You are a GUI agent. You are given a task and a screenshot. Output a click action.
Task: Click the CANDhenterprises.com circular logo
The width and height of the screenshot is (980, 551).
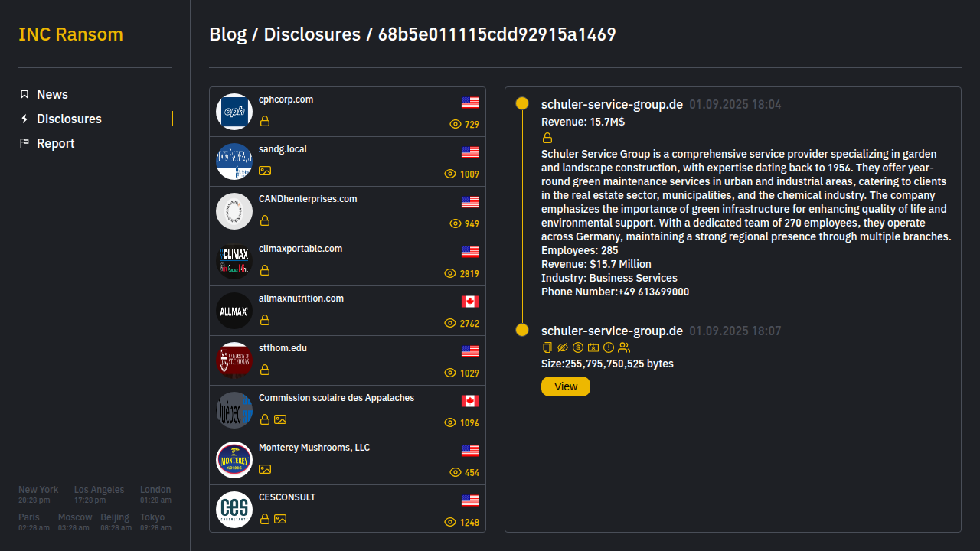pos(234,211)
